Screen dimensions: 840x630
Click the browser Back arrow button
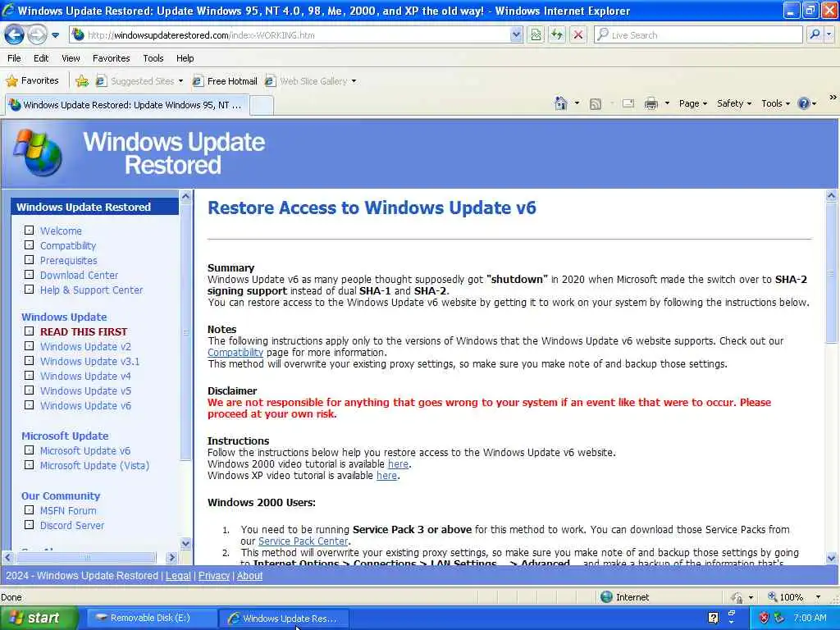pos(15,34)
